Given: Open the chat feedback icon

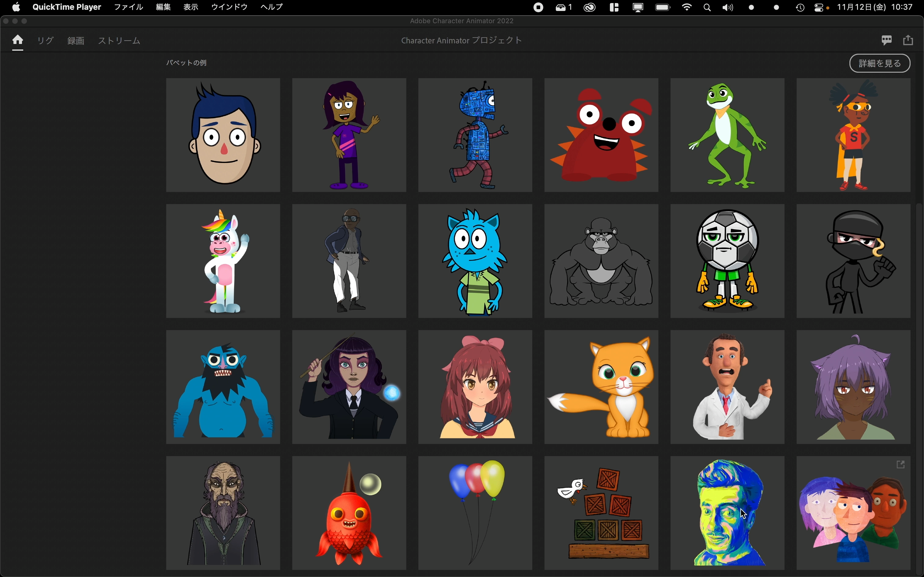Looking at the screenshot, I should [887, 40].
